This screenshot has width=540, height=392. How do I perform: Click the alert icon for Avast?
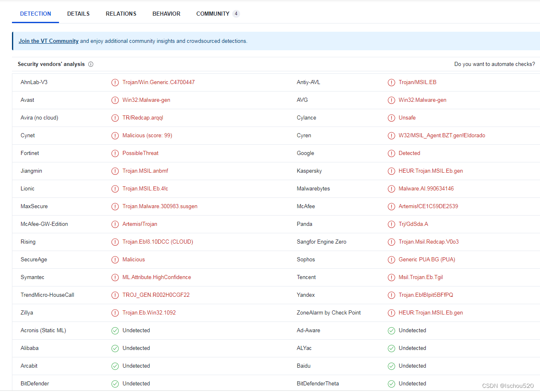[115, 100]
